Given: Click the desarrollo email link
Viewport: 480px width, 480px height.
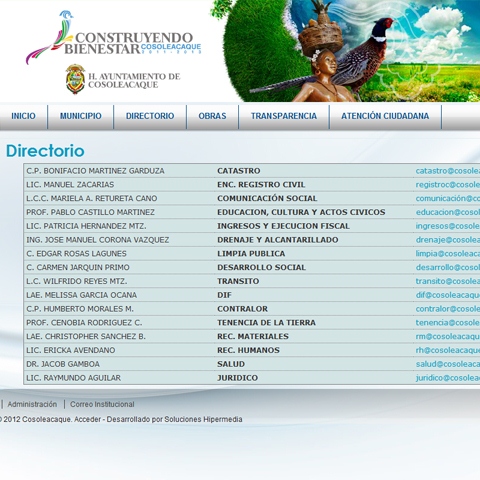Looking at the screenshot, I should coord(448,267).
